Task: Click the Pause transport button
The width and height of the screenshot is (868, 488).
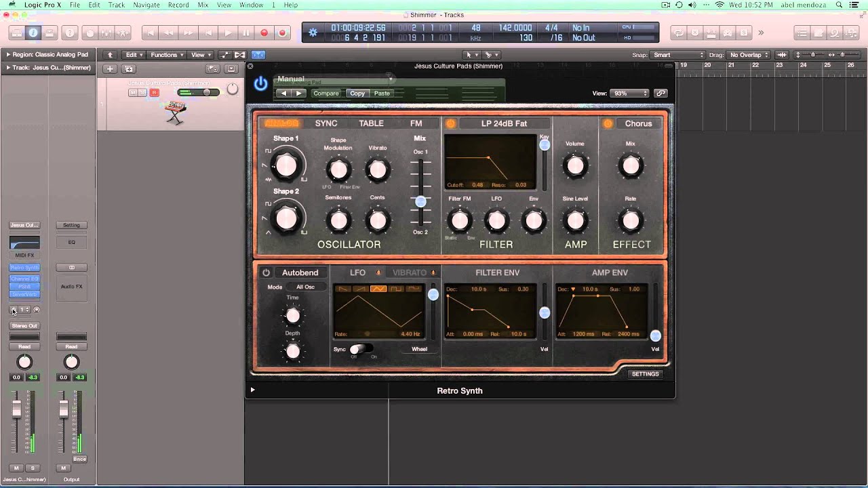Action: (x=245, y=33)
